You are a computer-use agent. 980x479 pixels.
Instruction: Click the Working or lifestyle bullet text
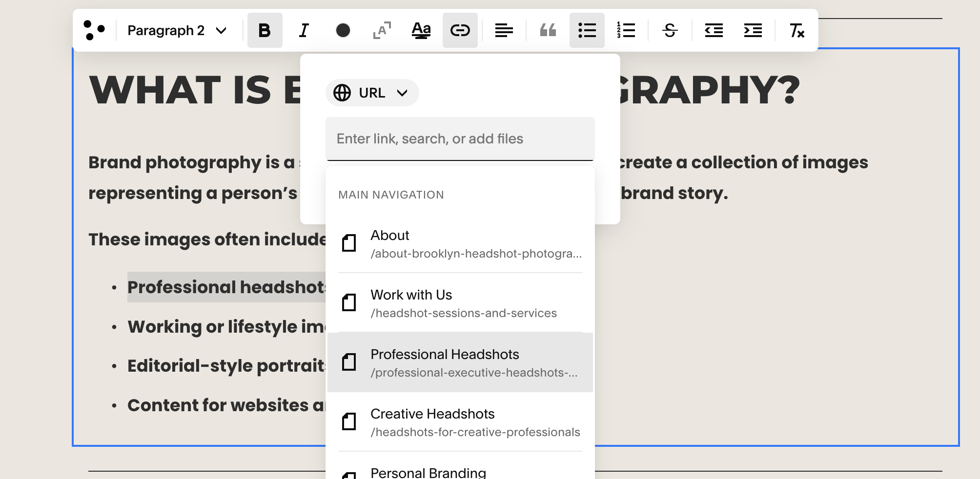click(226, 326)
